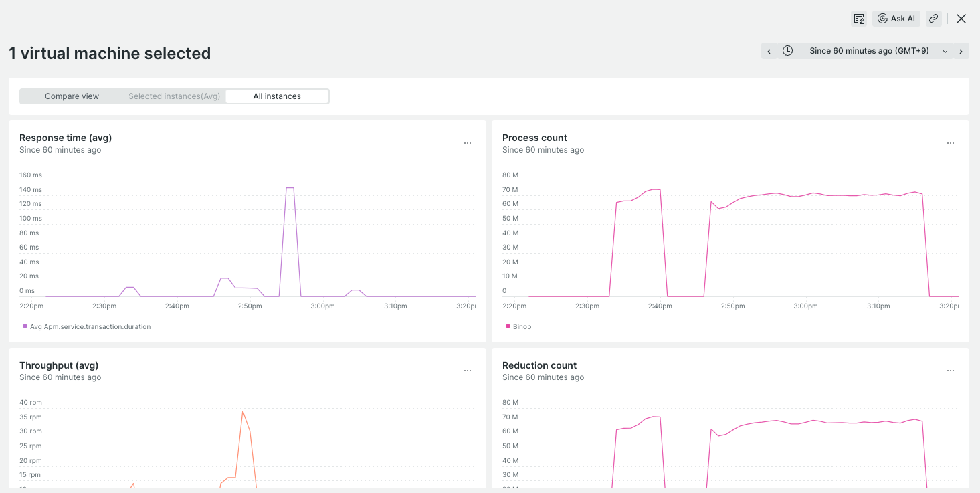Select the Selected instances(Avg) tab
Viewport: 980px width, 493px height.
[175, 96]
